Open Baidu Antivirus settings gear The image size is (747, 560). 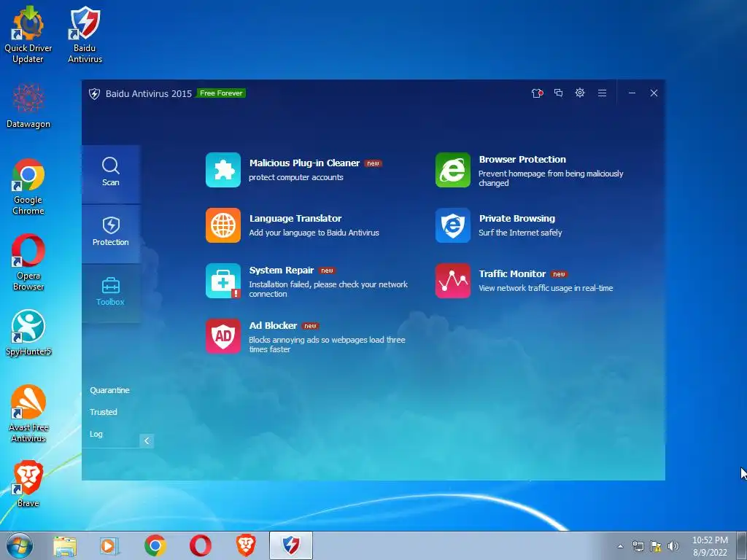(580, 93)
